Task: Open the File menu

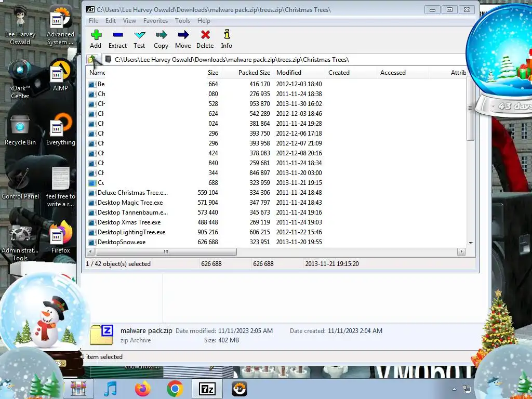Action: (x=94, y=21)
